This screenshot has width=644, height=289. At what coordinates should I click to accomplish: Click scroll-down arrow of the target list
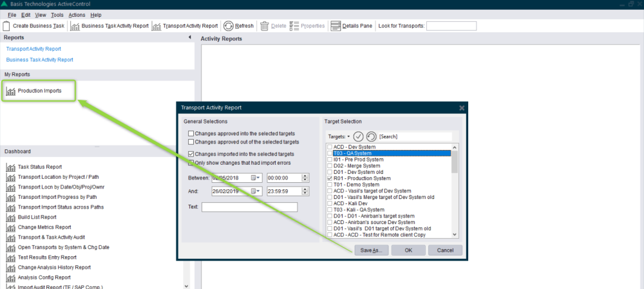[x=455, y=234]
